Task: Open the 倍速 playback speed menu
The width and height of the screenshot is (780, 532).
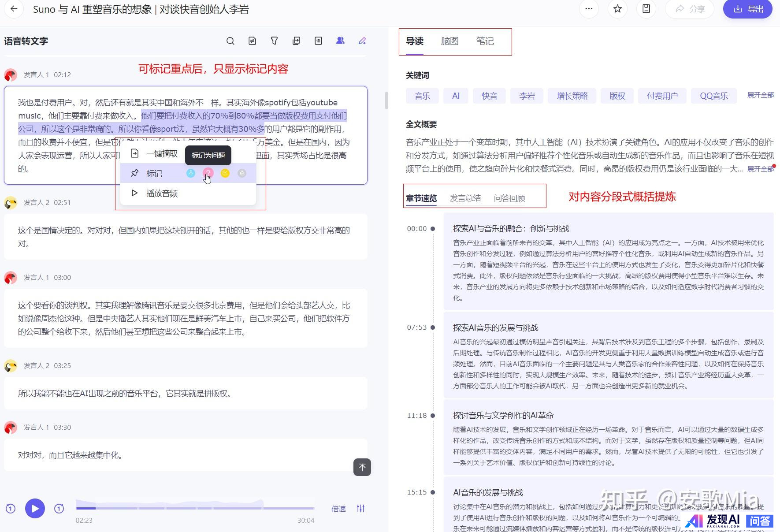Action: point(338,509)
